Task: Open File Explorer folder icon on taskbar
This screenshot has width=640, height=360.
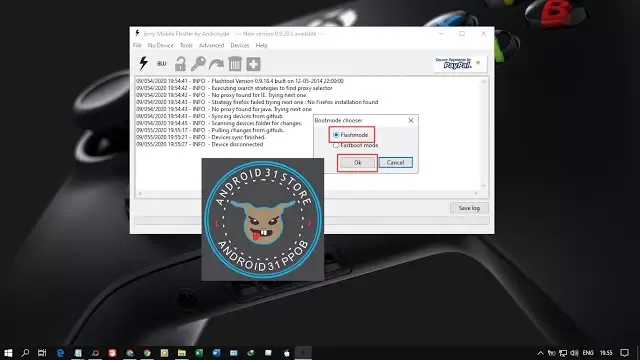Action: coord(182,353)
